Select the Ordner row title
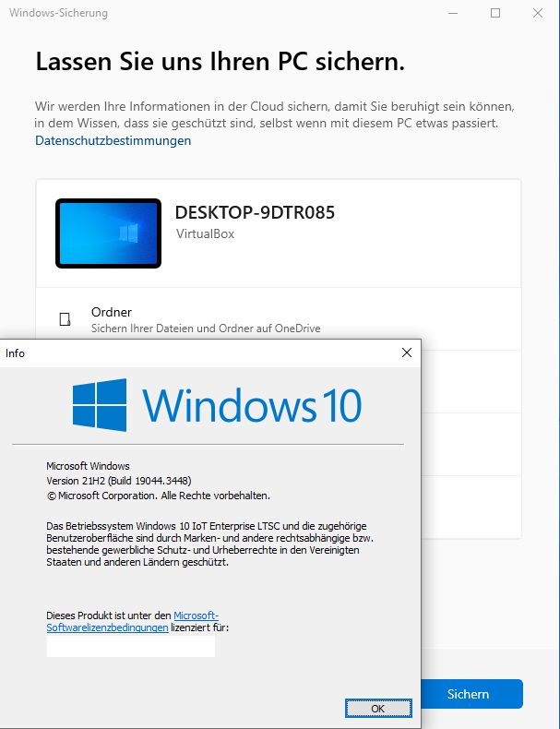The width and height of the screenshot is (560, 729). point(112,312)
